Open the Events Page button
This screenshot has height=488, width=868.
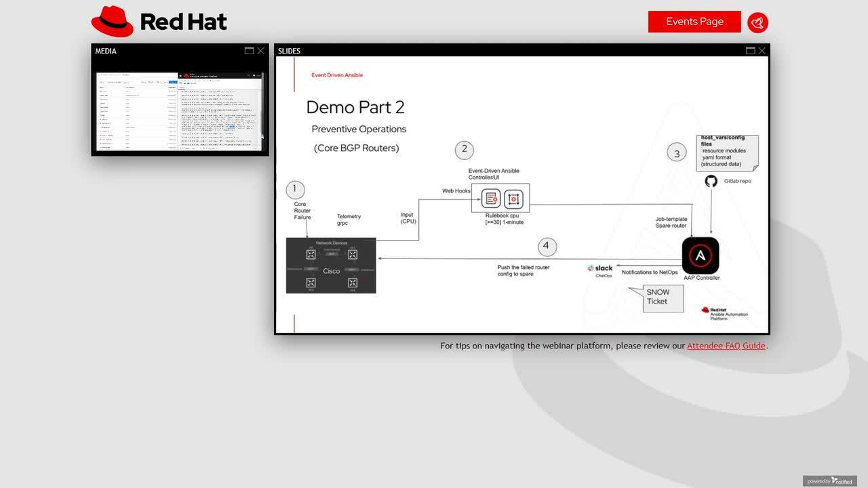click(694, 22)
